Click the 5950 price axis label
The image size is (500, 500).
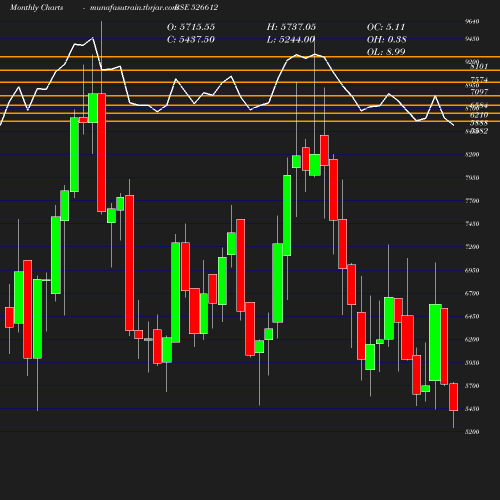click(x=472, y=363)
